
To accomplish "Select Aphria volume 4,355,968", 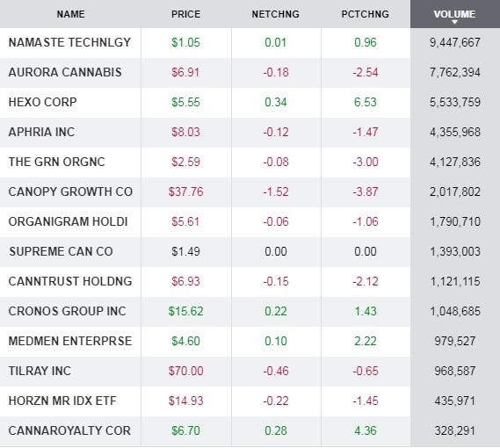I will (454, 132).
